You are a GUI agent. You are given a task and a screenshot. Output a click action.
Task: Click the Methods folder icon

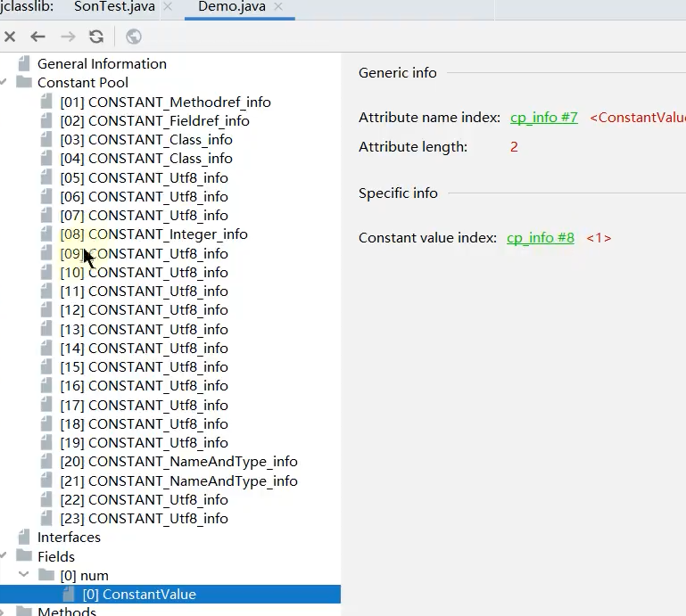click(24, 612)
